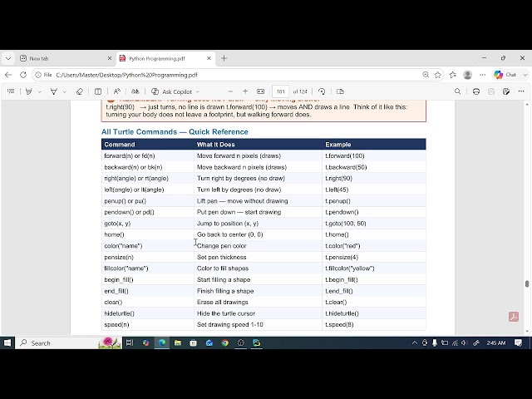Click the Adobe Acrobat floating button

[x=514, y=317]
